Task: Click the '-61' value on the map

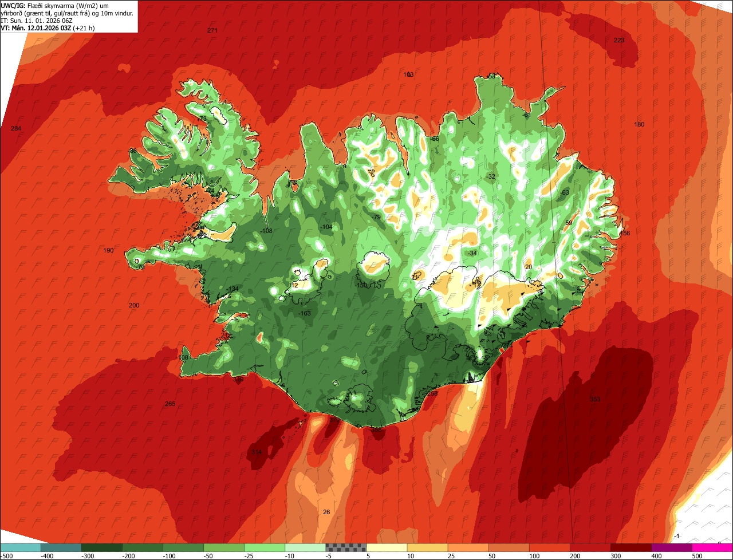Action: (527, 115)
